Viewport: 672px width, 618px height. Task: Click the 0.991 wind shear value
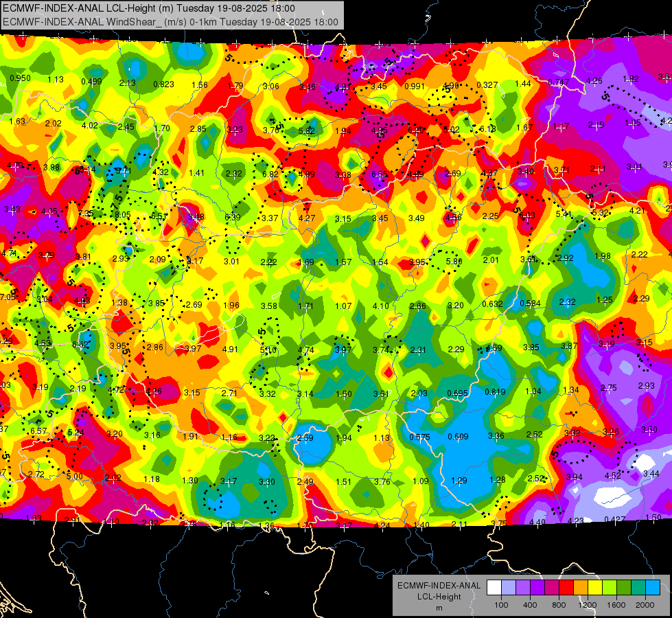tap(415, 87)
